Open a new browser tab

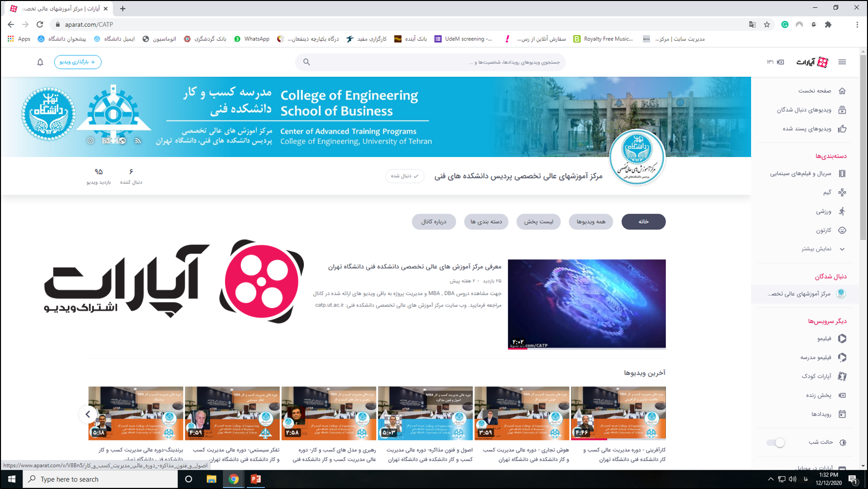coord(122,8)
